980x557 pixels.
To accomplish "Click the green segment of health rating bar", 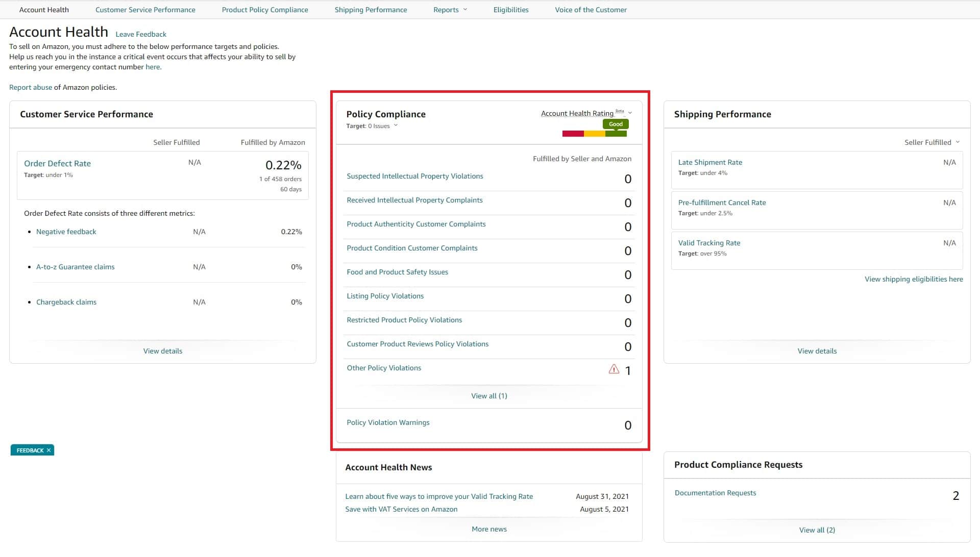I will coord(616,134).
